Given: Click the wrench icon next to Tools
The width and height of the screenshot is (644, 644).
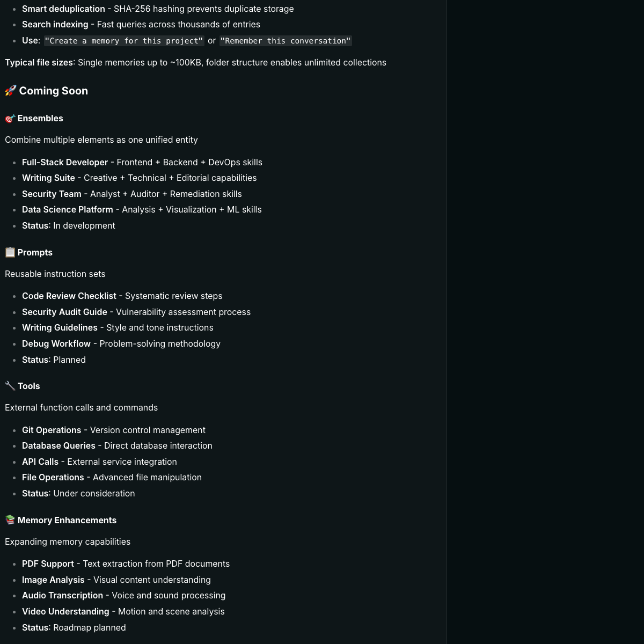Looking at the screenshot, I should pos(10,386).
